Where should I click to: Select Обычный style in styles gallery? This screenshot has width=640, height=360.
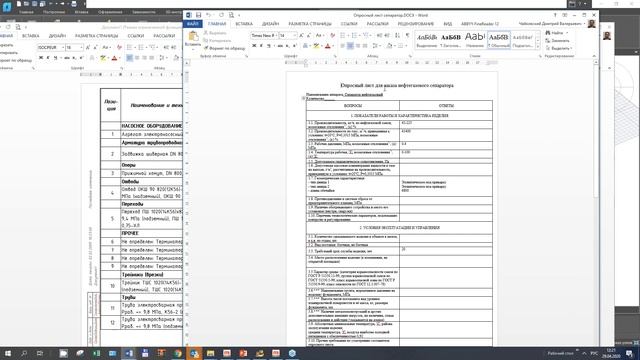[x=499, y=40]
